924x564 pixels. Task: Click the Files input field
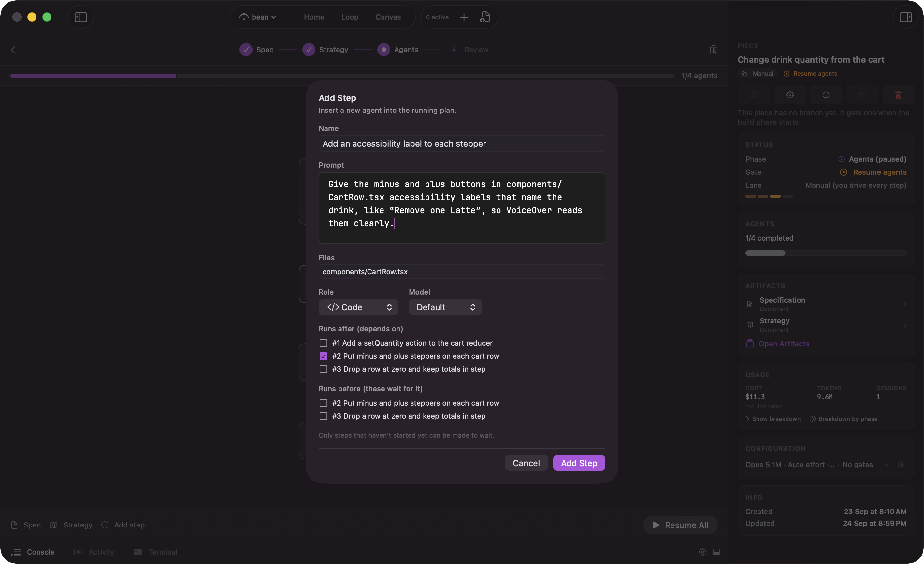[x=462, y=271]
